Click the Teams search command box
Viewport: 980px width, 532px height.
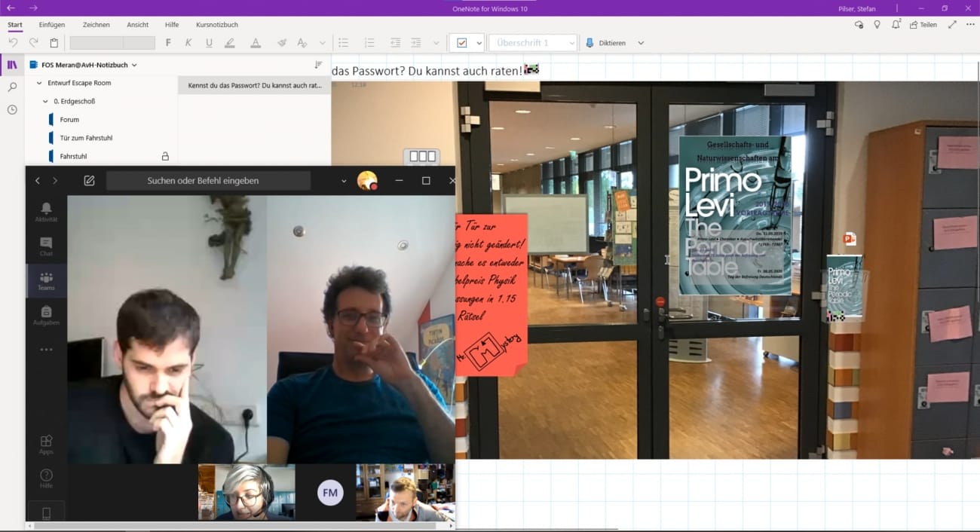pyautogui.click(x=207, y=181)
